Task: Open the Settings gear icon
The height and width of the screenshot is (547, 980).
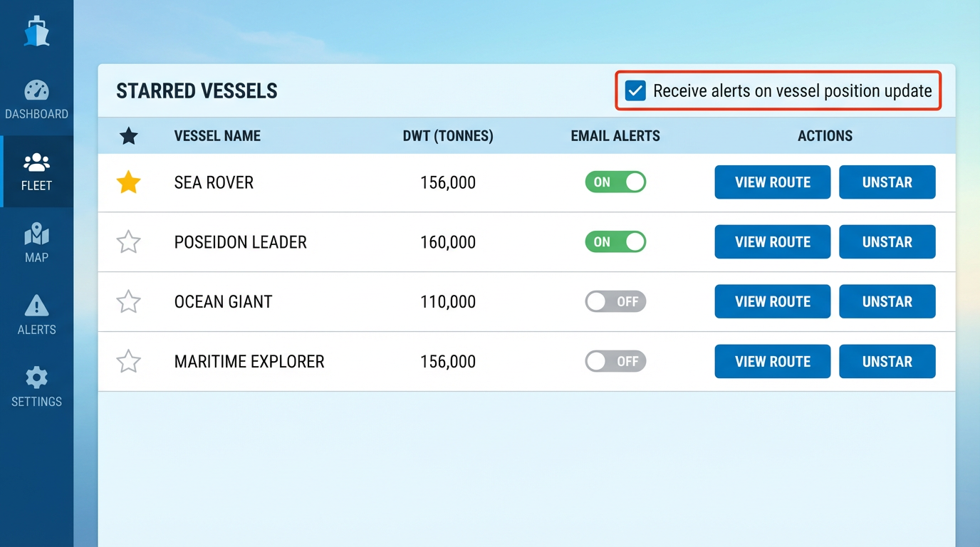Action: [x=36, y=378]
